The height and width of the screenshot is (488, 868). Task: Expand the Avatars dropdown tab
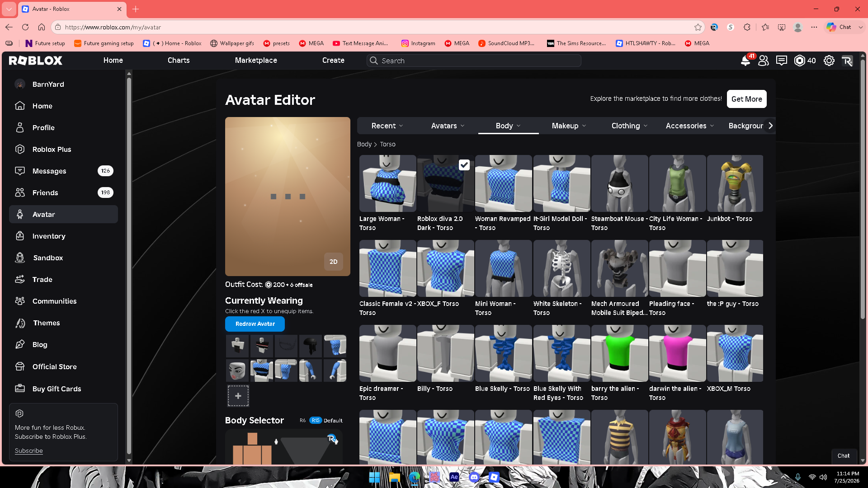click(448, 126)
